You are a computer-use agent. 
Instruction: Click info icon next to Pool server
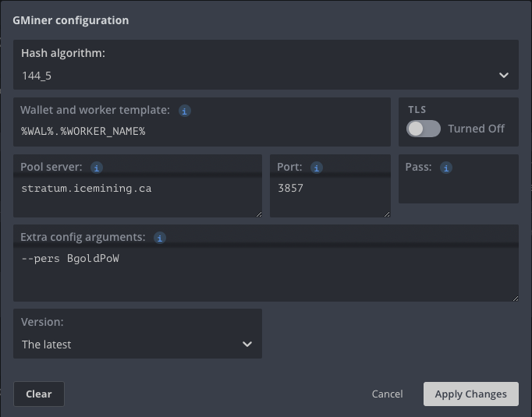(97, 168)
